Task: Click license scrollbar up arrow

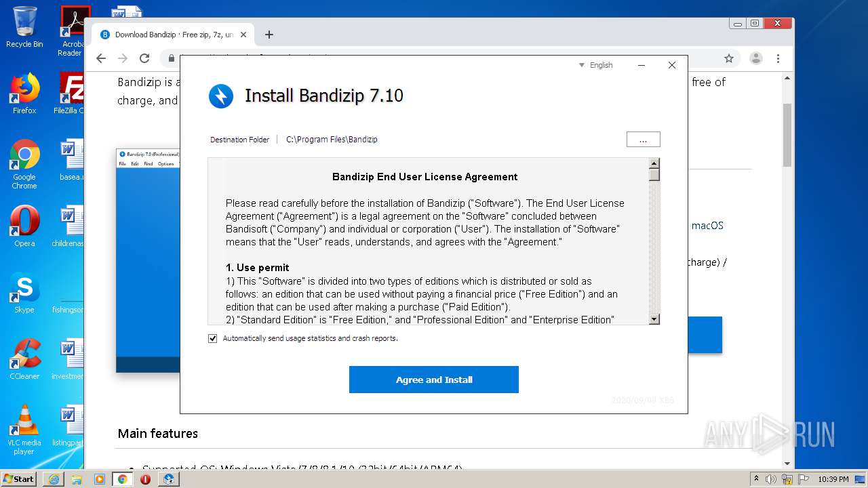Action: coord(654,163)
